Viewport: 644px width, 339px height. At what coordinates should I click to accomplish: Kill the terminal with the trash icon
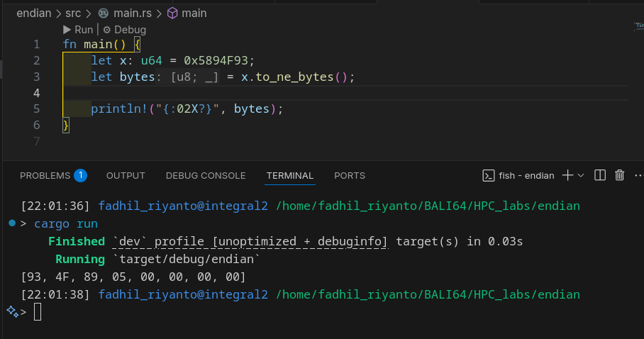coord(619,175)
